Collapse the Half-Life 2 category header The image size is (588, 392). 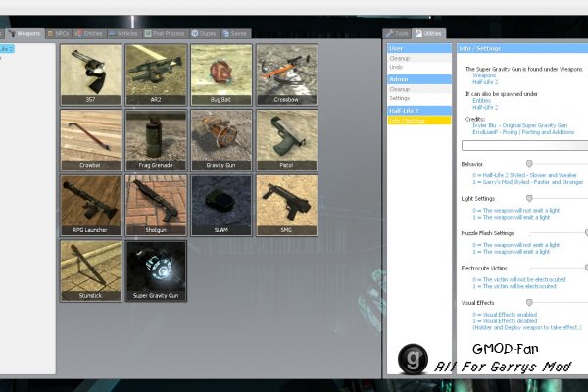(x=419, y=111)
